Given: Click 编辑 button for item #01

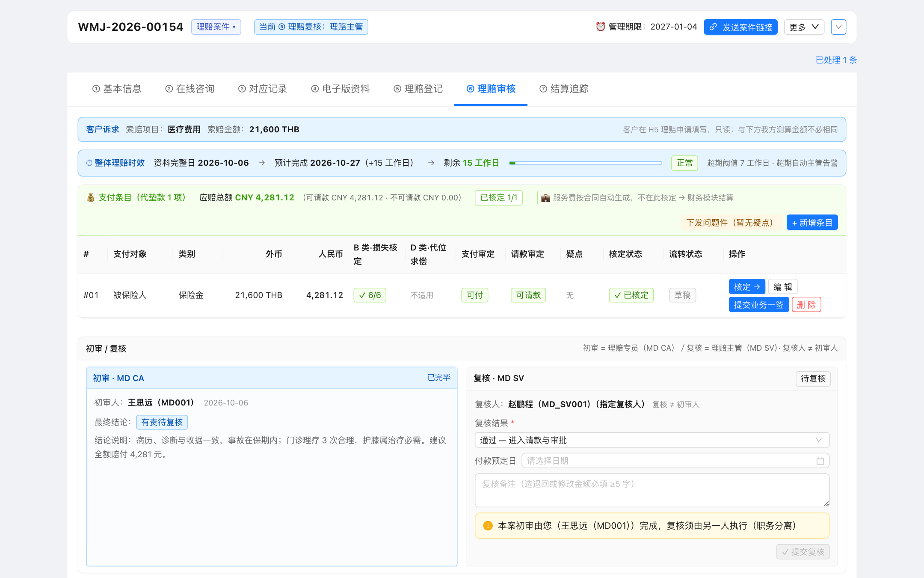Looking at the screenshot, I should pyautogui.click(x=783, y=287).
